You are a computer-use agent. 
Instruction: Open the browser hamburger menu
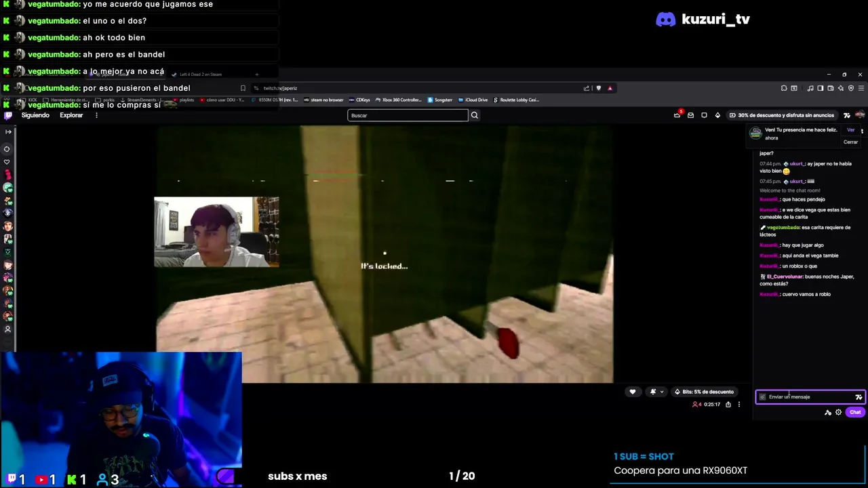click(861, 88)
